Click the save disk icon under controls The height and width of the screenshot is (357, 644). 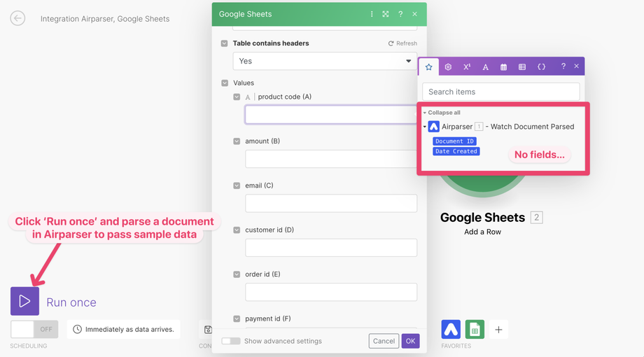(208, 329)
